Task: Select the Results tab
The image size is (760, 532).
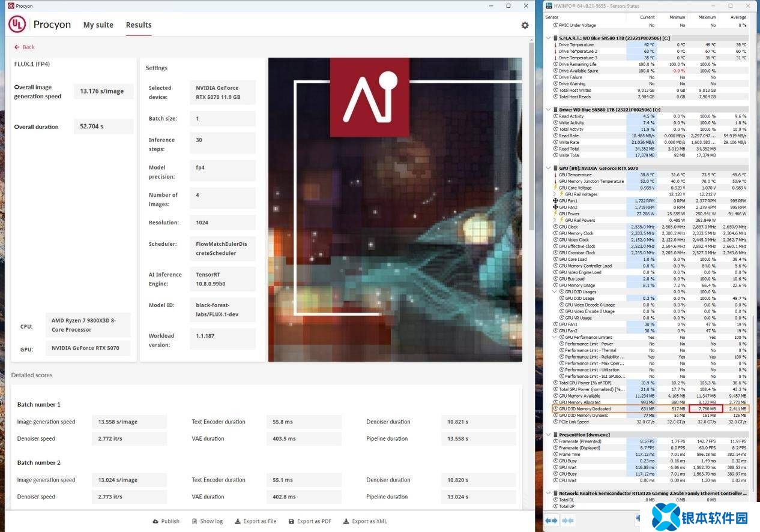Action: click(139, 25)
